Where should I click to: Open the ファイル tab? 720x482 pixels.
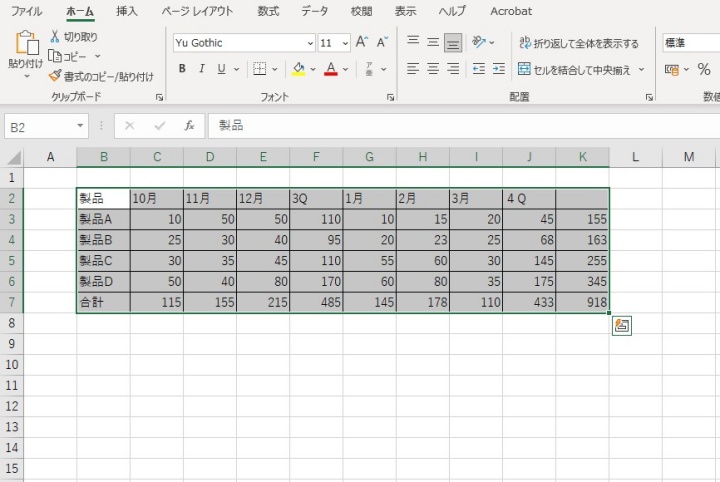click(x=26, y=11)
